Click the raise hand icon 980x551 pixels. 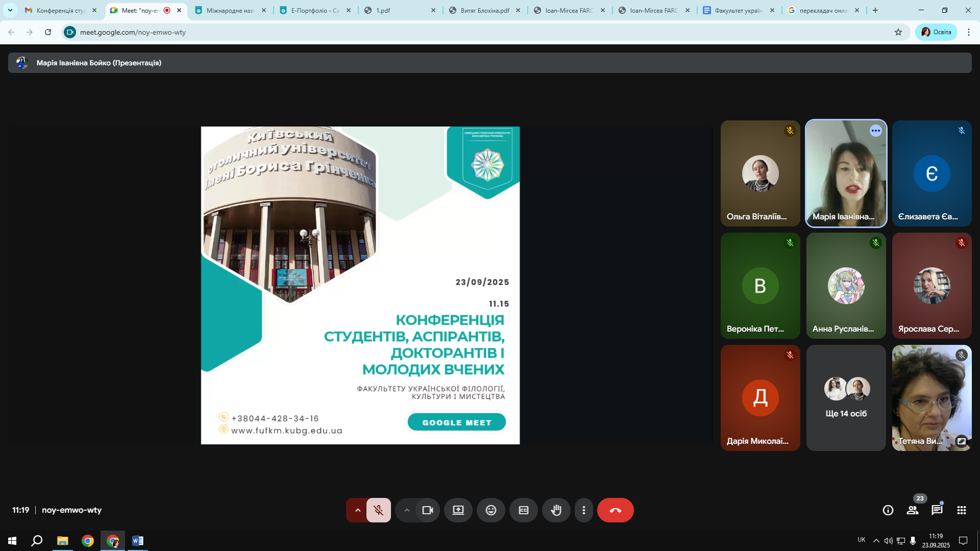click(x=556, y=510)
